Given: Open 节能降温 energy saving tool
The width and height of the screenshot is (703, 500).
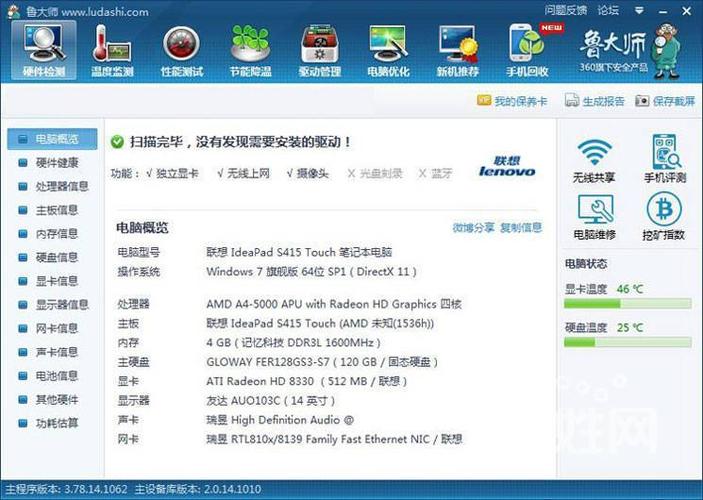Looking at the screenshot, I should click(251, 50).
